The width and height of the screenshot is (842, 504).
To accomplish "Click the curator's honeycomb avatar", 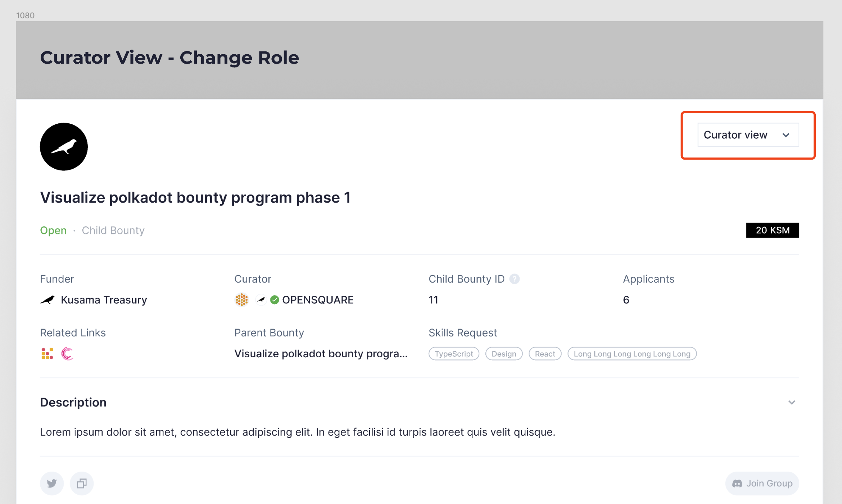I will point(241,299).
